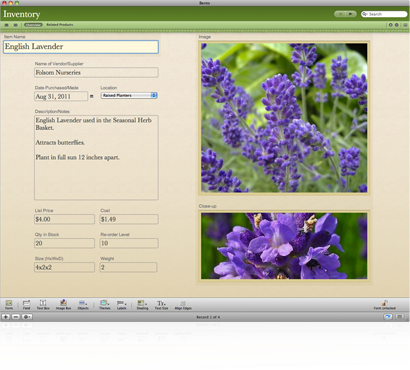Open the calendar picker beside the date

(92, 96)
